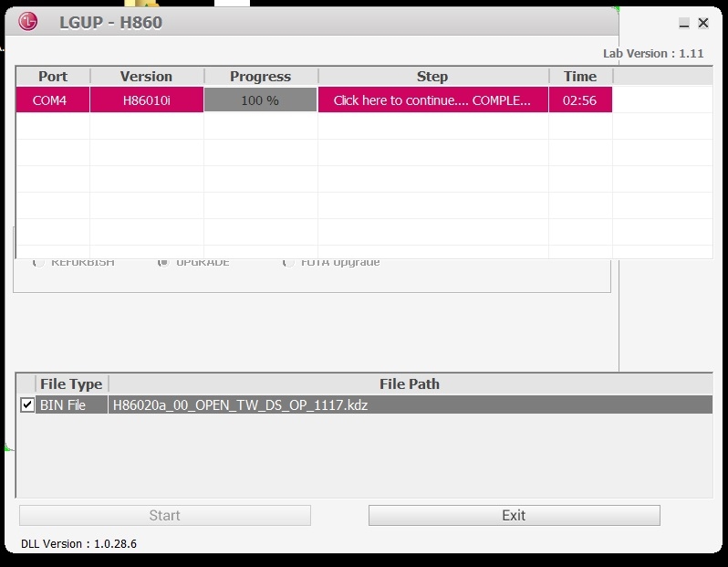This screenshot has height=567, width=728.
Task: Click the File Path column header
Action: tap(410, 383)
